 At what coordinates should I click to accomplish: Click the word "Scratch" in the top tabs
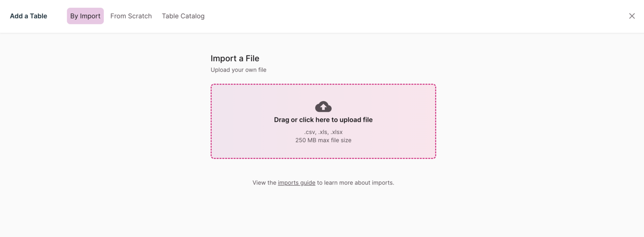[x=140, y=16]
